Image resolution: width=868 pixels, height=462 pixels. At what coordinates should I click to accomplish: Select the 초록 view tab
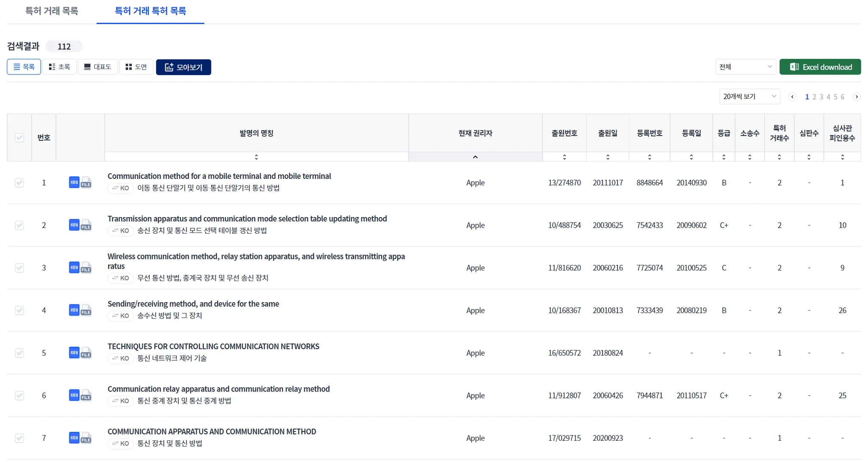click(59, 67)
